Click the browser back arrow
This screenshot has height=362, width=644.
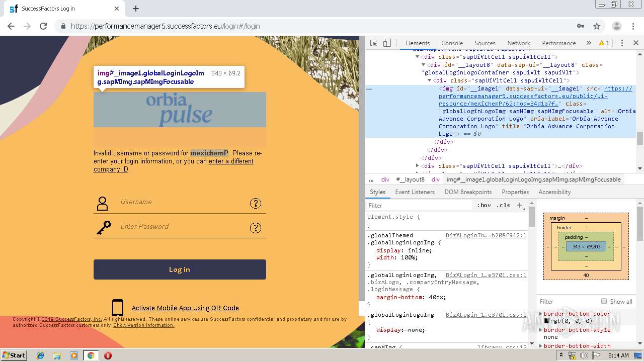point(11,26)
